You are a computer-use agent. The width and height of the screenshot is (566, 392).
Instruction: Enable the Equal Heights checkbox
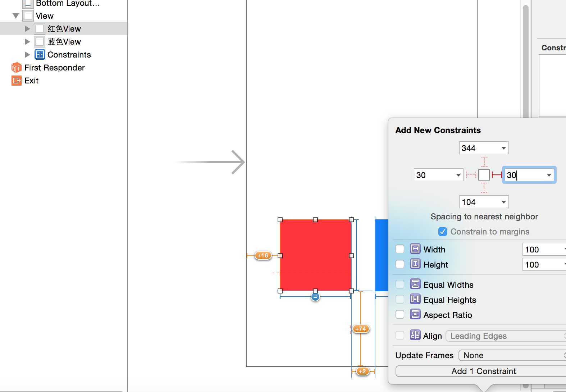point(400,299)
